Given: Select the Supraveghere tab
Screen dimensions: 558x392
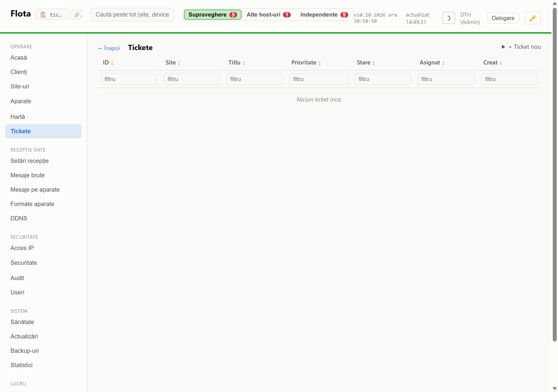Looking at the screenshot, I should (213, 15).
